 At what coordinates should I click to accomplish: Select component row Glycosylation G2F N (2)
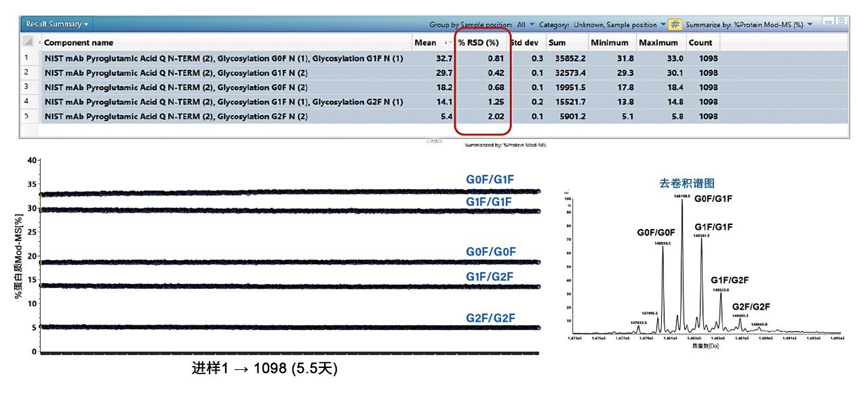[x=176, y=116]
